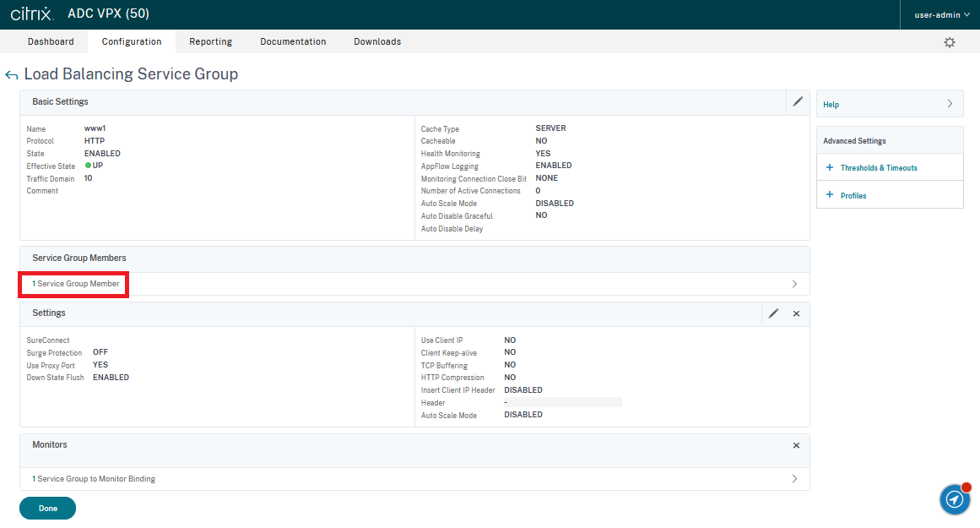Switch to the Reporting tab
This screenshot has height=528, width=980.
click(210, 41)
